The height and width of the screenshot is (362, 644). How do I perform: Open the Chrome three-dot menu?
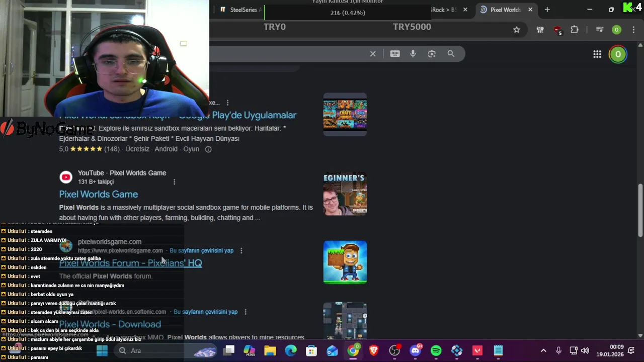coord(633,30)
